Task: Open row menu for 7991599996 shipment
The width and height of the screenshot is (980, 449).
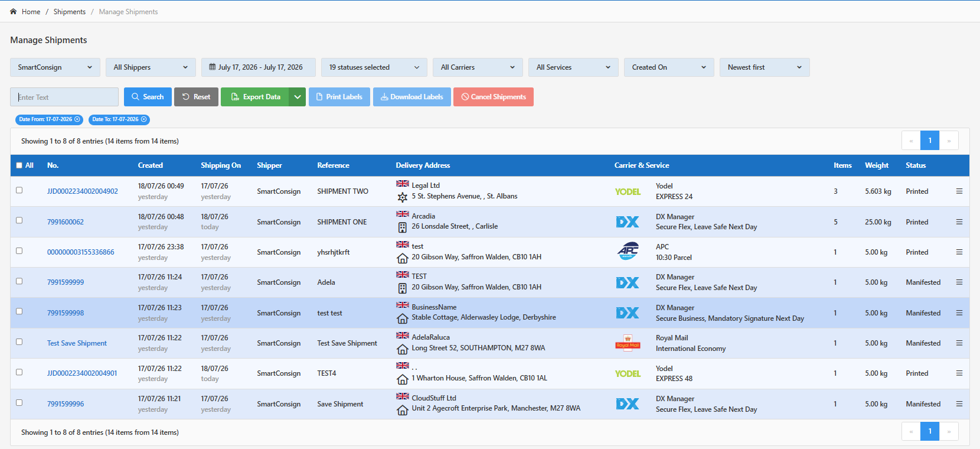Action: pos(959,404)
